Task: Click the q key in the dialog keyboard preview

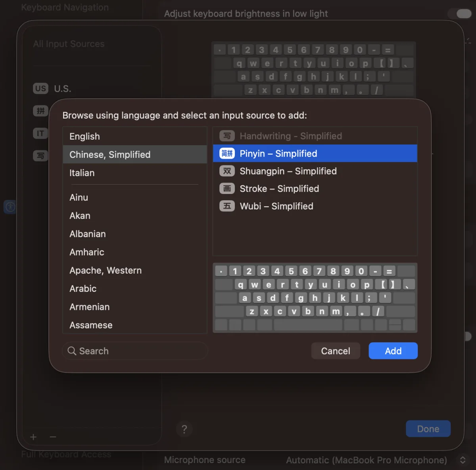Action: point(240,284)
